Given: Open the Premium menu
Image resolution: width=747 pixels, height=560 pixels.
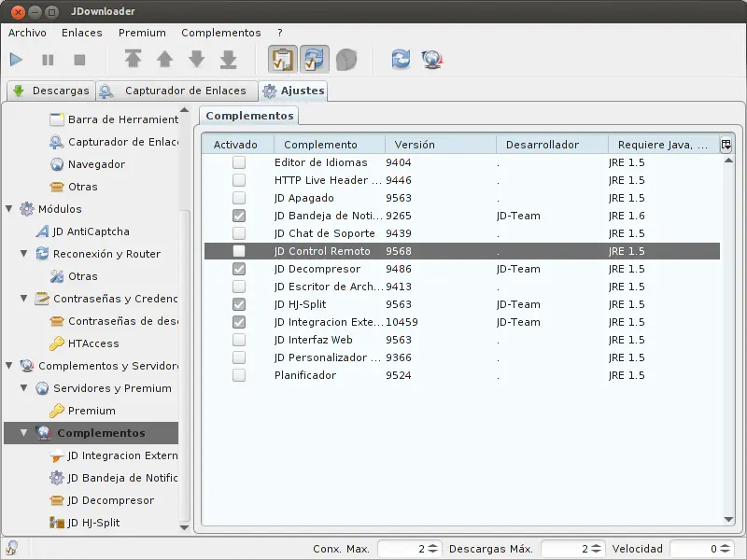Looking at the screenshot, I should (142, 33).
